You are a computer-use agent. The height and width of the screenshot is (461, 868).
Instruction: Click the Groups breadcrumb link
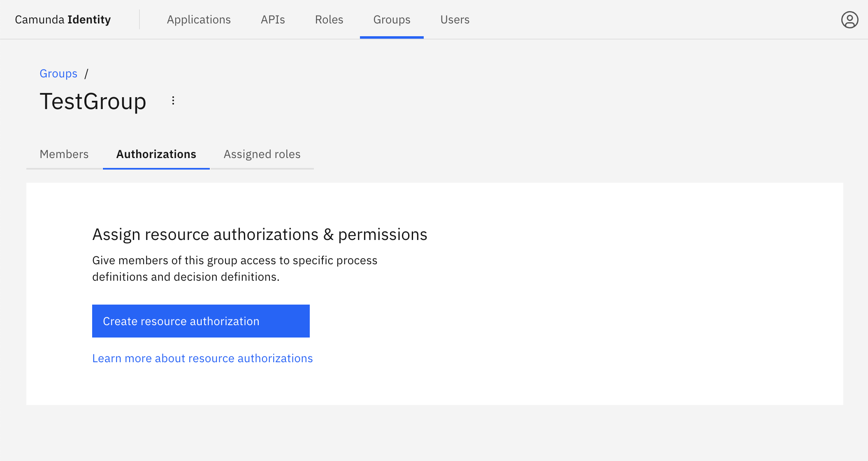(x=58, y=73)
